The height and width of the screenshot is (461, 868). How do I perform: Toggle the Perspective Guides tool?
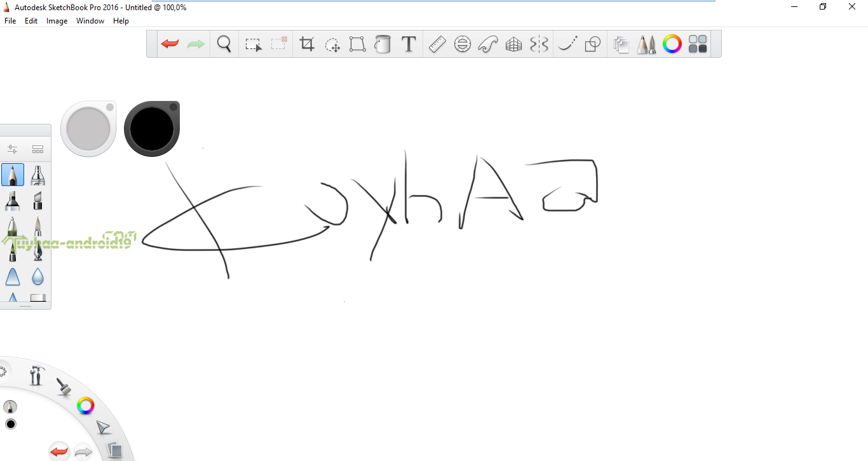pyautogui.click(x=513, y=44)
